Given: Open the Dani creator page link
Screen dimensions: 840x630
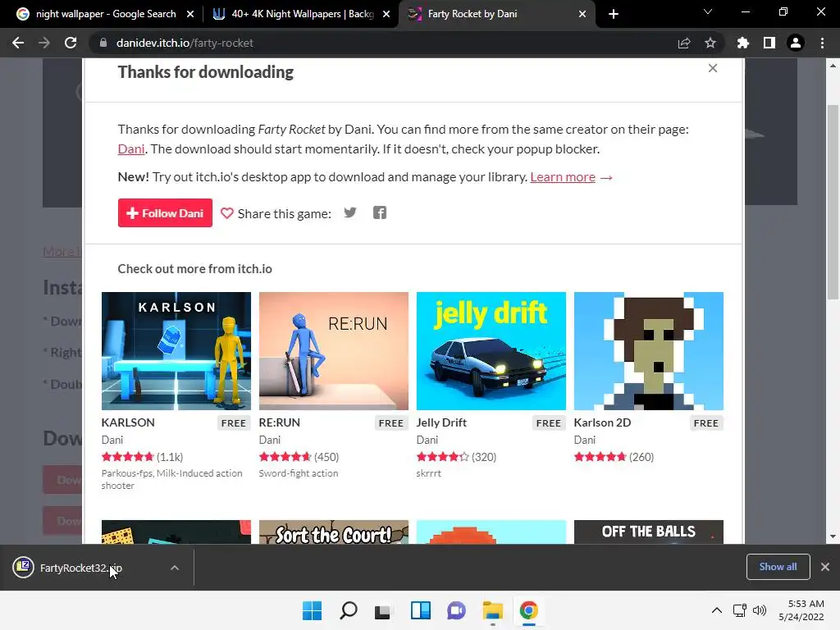Looking at the screenshot, I should 131,149.
